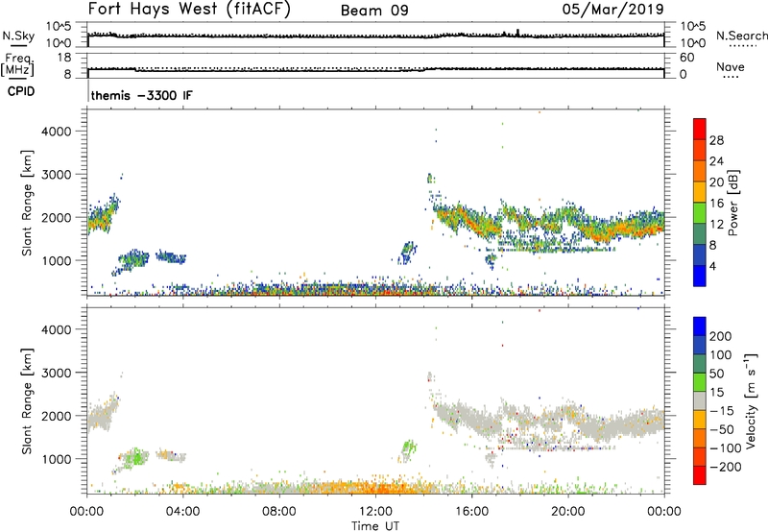Click the '18' frequency axis tick label

64,58
